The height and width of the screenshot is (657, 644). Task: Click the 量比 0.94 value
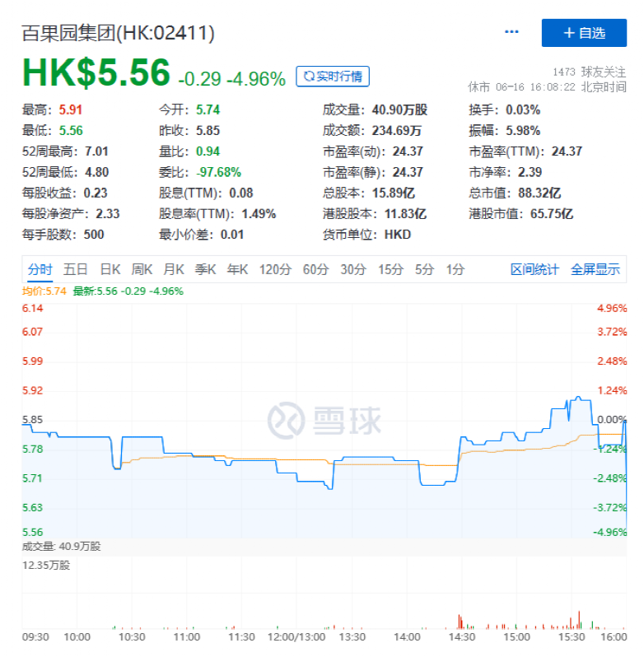pyautogui.click(x=208, y=151)
